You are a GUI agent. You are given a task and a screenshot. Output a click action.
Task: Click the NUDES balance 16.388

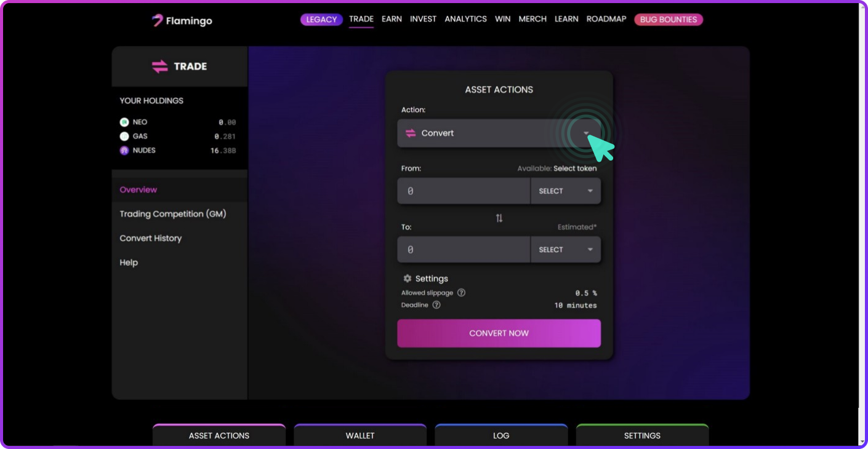coord(223,151)
